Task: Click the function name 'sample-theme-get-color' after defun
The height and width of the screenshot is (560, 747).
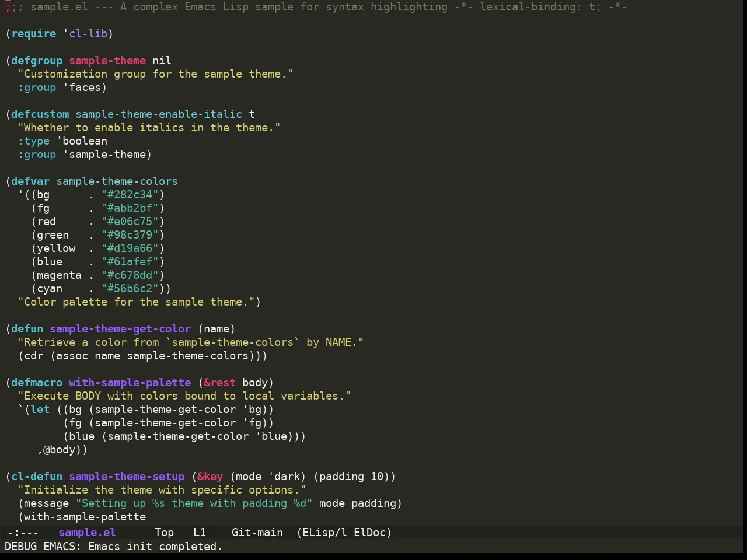Action: click(120, 329)
